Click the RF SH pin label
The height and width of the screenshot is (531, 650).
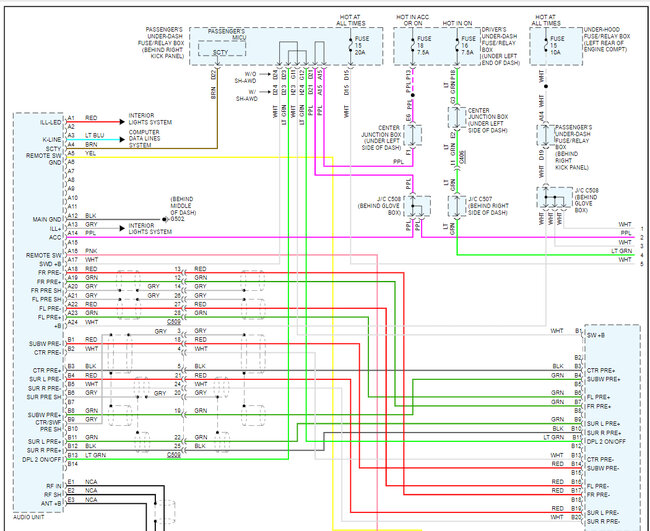[x=53, y=495]
